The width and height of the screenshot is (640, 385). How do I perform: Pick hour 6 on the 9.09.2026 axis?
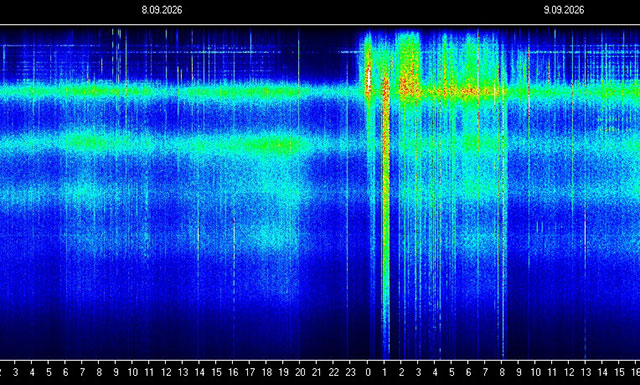click(x=469, y=372)
